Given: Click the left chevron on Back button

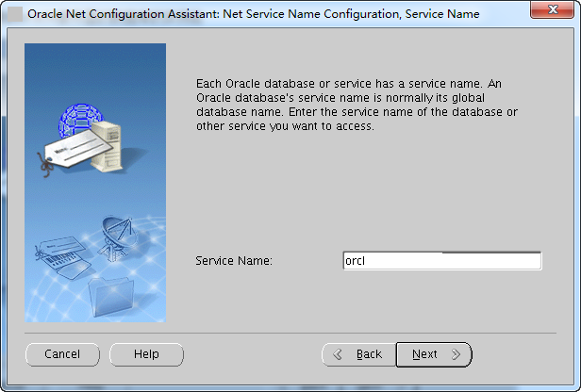Looking at the screenshot, I should coord(338,354).
